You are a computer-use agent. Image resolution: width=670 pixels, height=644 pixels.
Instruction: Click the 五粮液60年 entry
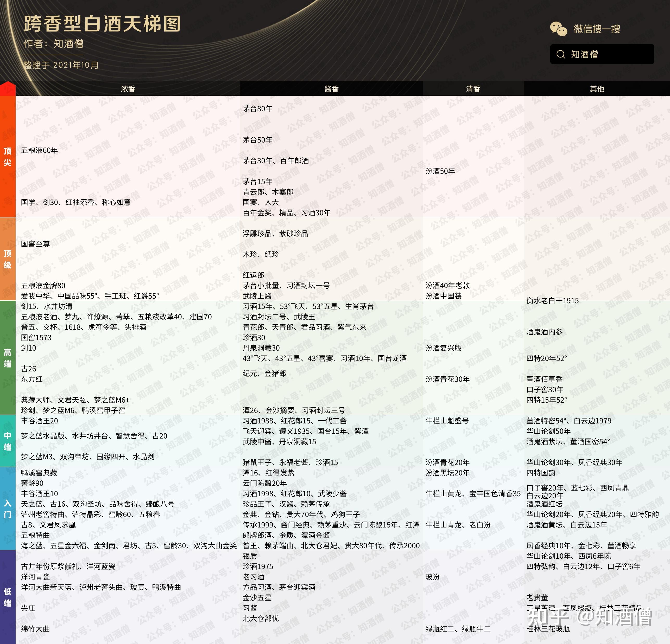tap(39, 150)
